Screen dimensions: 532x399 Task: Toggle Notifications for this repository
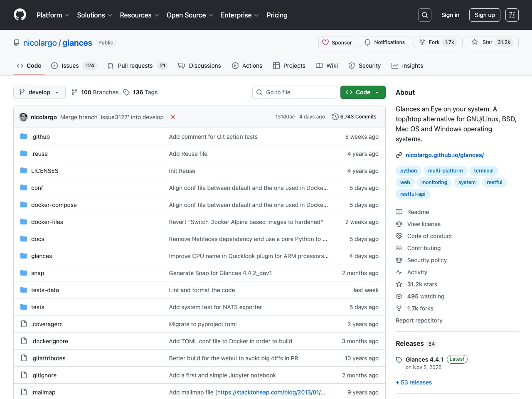384,42
